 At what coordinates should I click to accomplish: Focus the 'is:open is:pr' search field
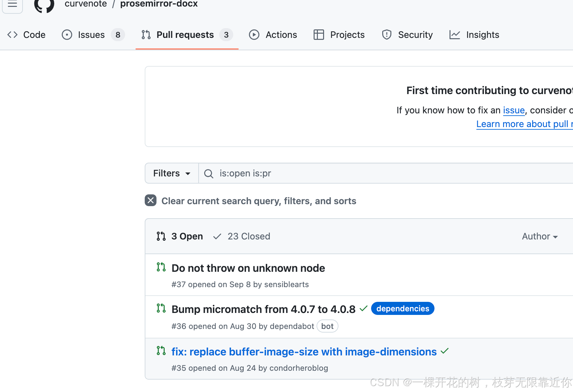[x=386, y=173]
